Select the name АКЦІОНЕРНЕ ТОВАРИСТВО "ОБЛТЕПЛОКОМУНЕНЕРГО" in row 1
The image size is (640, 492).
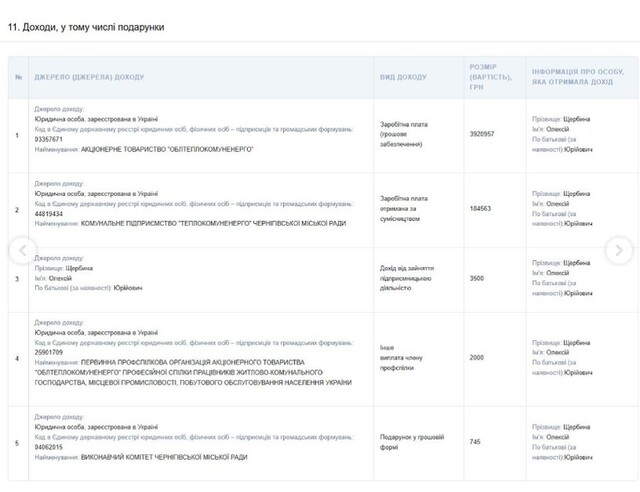coord(166,148)
